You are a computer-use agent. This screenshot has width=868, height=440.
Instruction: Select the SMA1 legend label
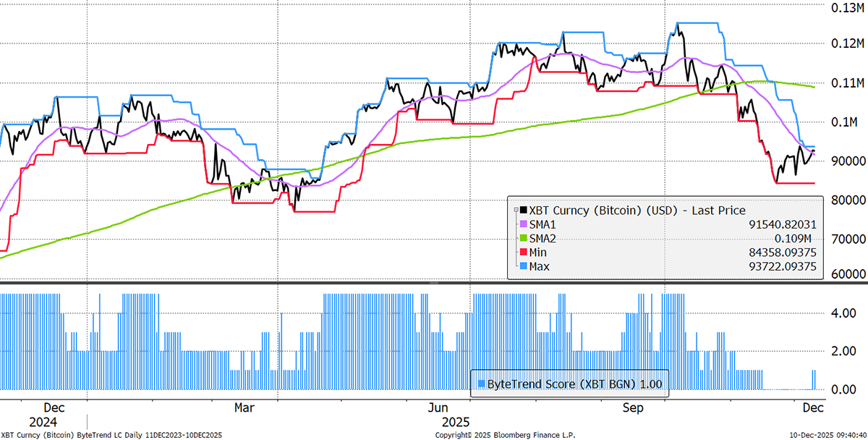[544, 224]
